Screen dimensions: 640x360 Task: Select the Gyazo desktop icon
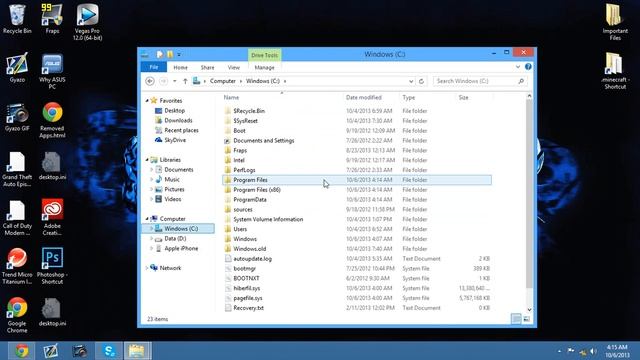[17, 68]
